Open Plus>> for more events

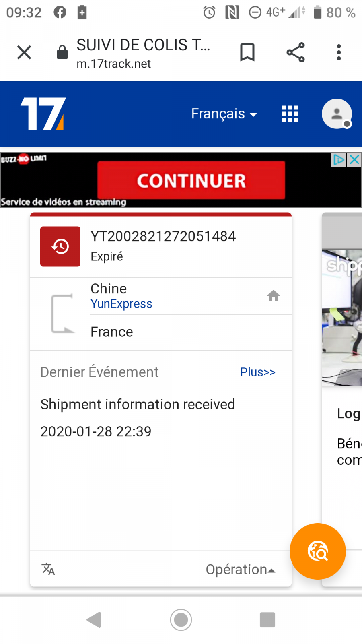click(x=258, y=372)
